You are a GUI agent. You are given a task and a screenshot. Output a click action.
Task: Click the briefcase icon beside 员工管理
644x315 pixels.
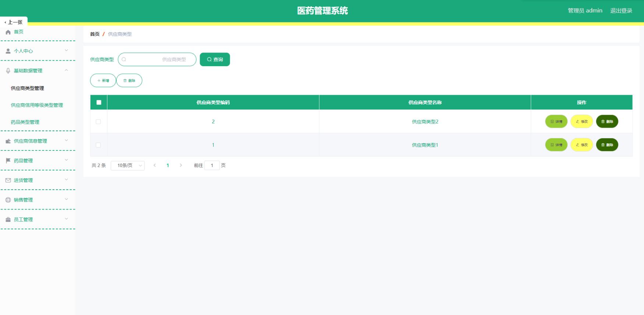pyautogui.click(x=8, y=219)
